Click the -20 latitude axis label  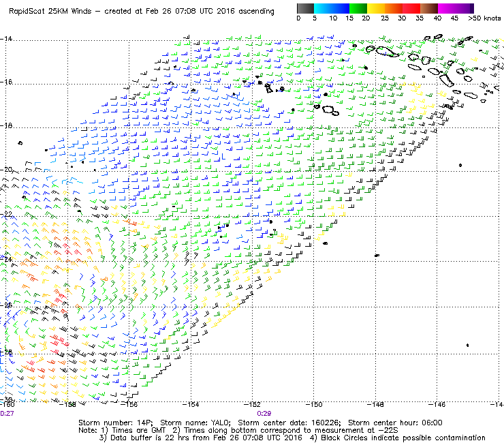click(6, 169)
